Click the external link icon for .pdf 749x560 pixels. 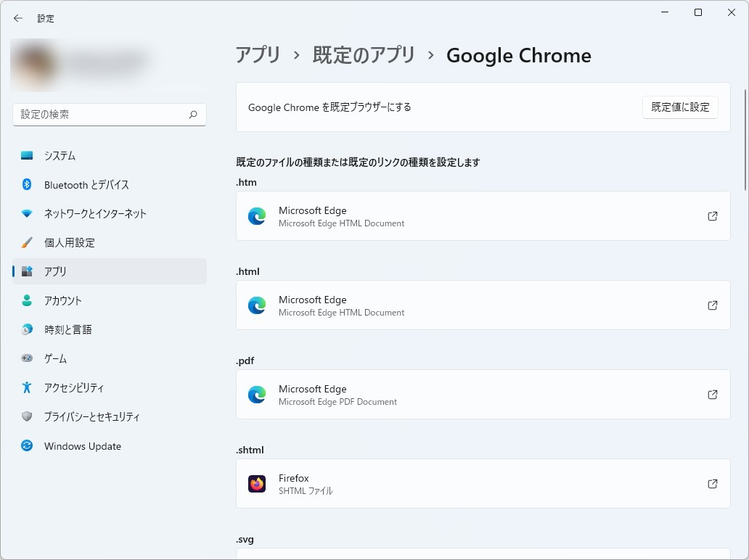coord(712,395)
